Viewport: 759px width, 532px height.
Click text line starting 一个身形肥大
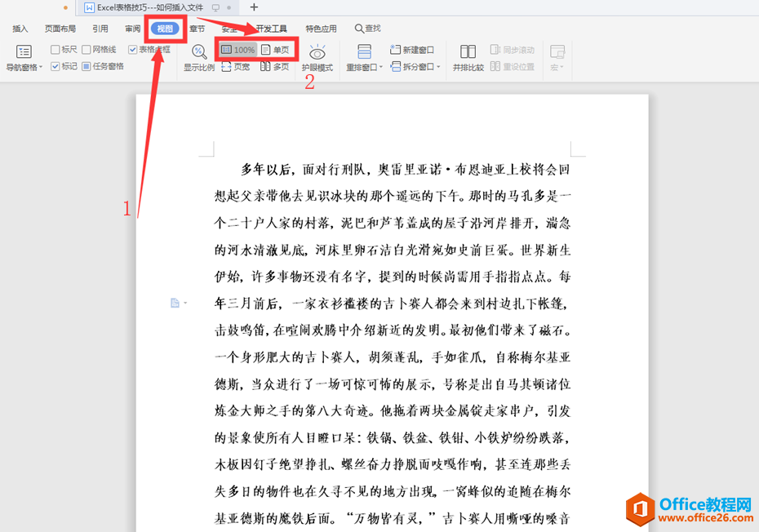[x=393, y=357]
